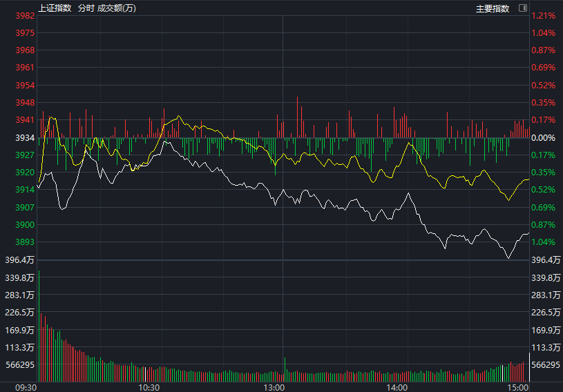This screenshot has width=563, height=392.
Task: Click the 10:30 time axis label
Action: point(149,387)
